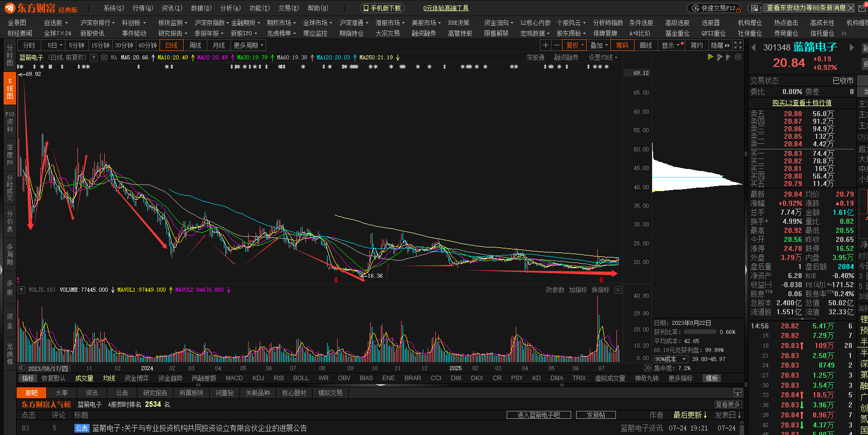Click the zoom-out minus chart button
This screenshot has height=435, width=868.
point(556,45)
